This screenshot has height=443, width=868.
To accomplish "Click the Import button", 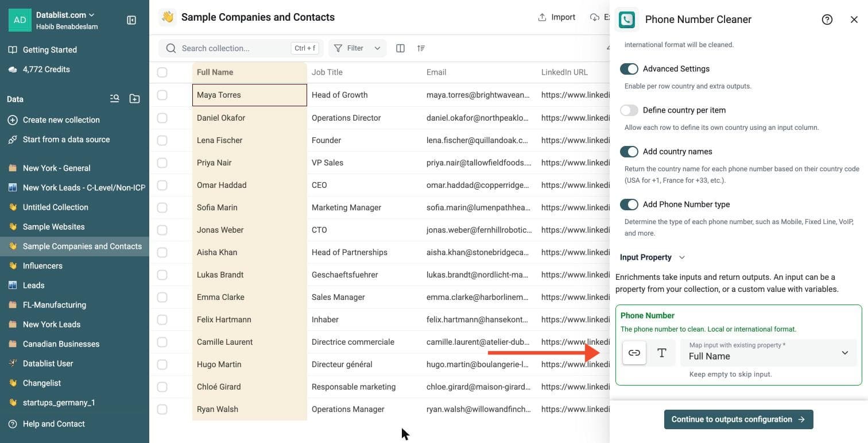I will [x=556, y=17].
